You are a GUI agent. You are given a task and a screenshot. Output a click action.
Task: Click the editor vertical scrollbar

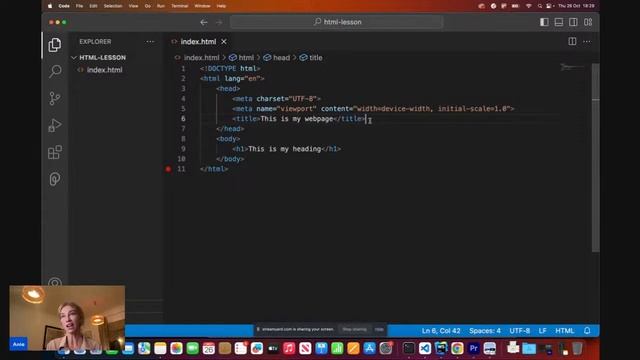point(596,158)
